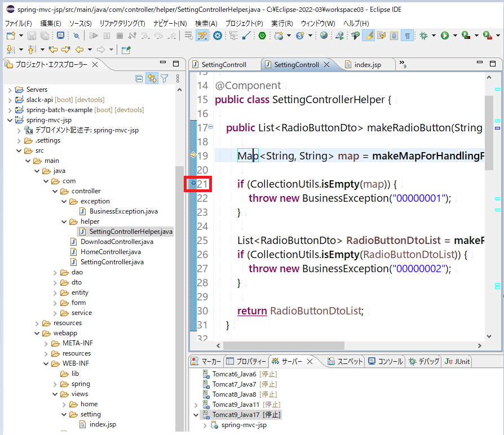Switch to the JUnit tab
Viewport: 504px width, 435px height.
click(457, 362)
